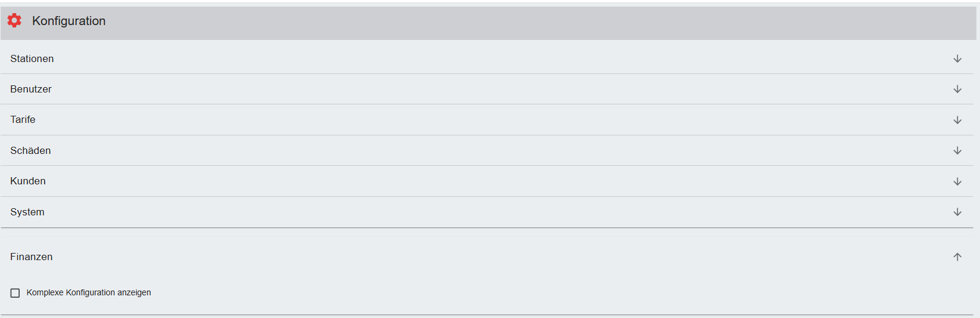Open Tarife using its arrow icon
Screen dimensions: 980x318
pos(957,120)
